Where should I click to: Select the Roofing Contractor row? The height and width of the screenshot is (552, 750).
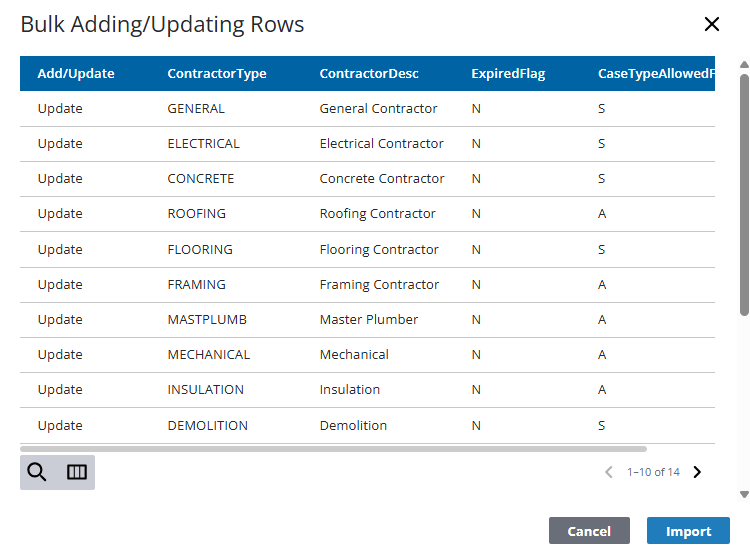click(x=377, y=213)
